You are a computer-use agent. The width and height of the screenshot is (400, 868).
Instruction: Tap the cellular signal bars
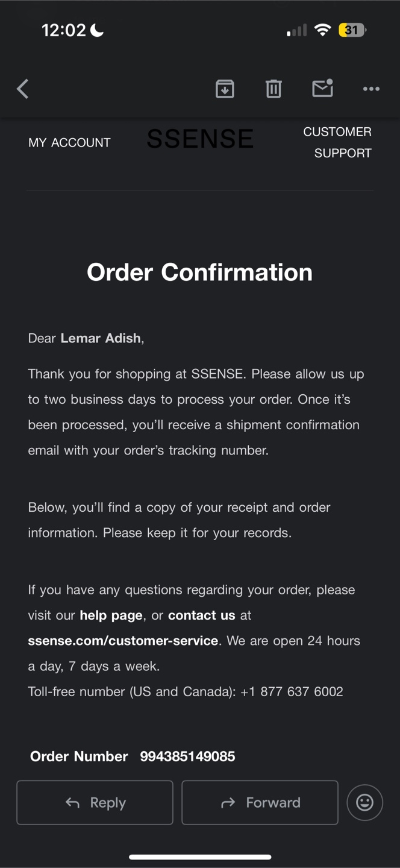tap(296, 30)
